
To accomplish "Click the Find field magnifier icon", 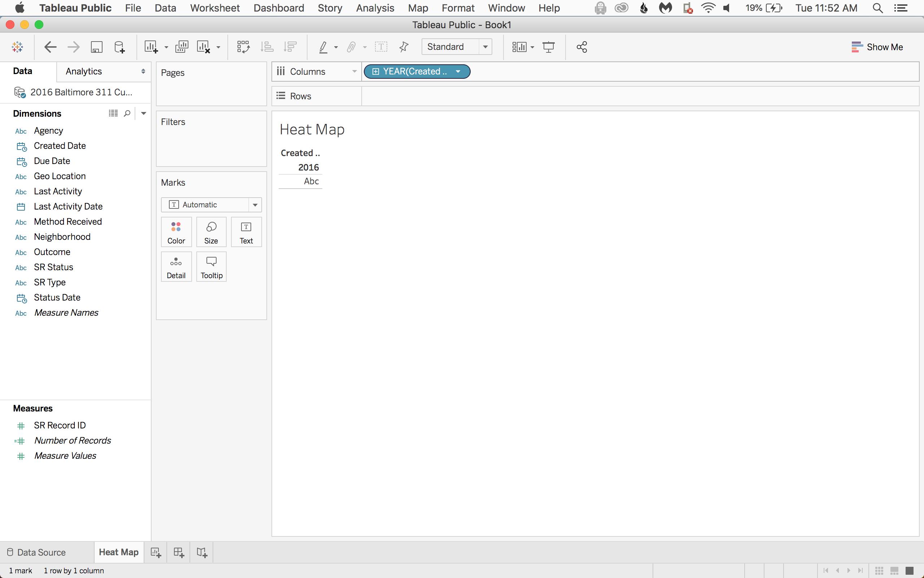I will click(127, 113).
